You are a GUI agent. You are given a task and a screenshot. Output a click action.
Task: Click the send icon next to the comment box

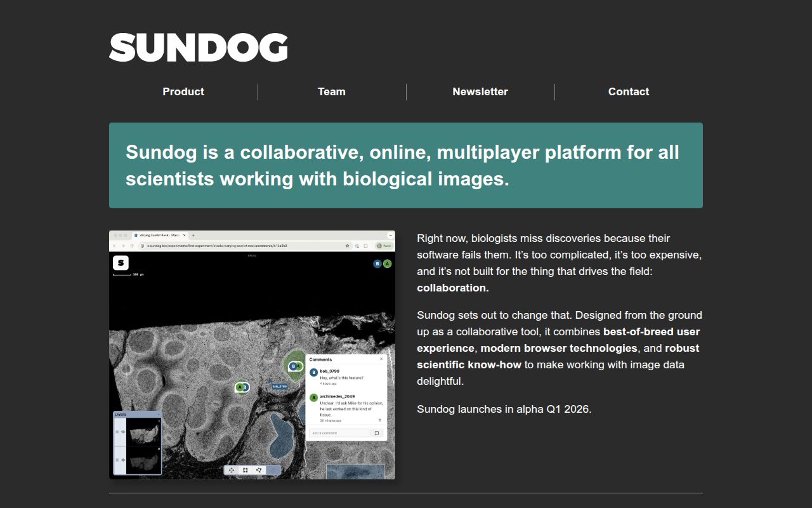(x=376, y=432)
